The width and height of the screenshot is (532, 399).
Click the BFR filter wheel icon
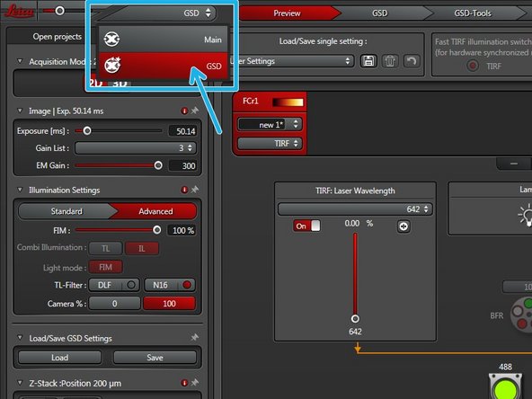[x=522, y=314]
